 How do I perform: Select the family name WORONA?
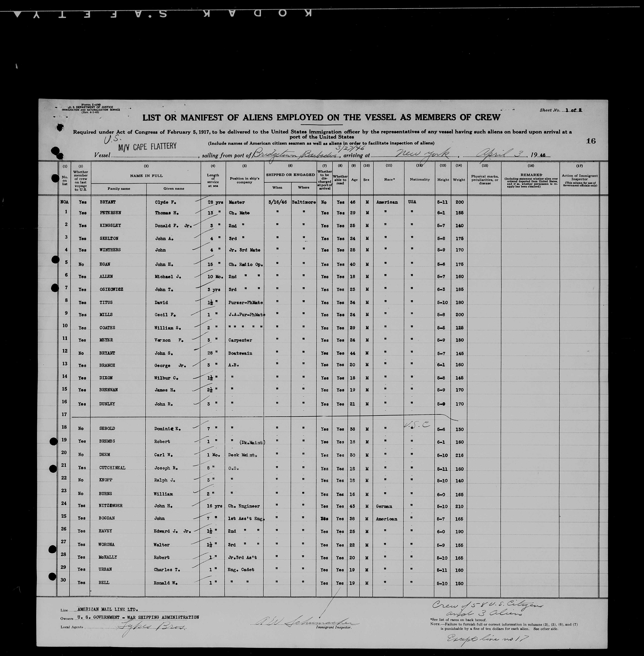[107, 545]
